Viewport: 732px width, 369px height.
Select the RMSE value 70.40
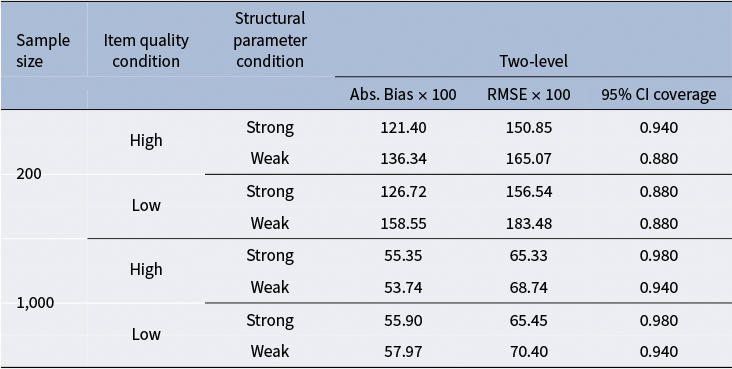[528, 352]
